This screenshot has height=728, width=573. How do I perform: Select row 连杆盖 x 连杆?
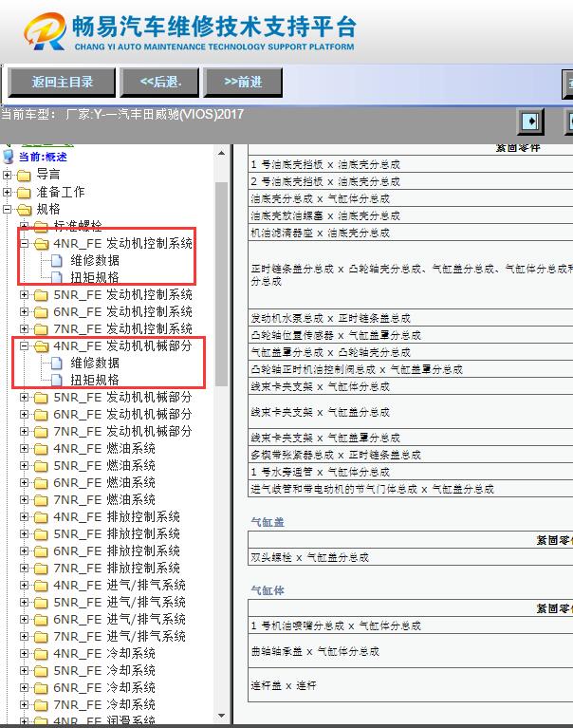[x=410, y=685]
